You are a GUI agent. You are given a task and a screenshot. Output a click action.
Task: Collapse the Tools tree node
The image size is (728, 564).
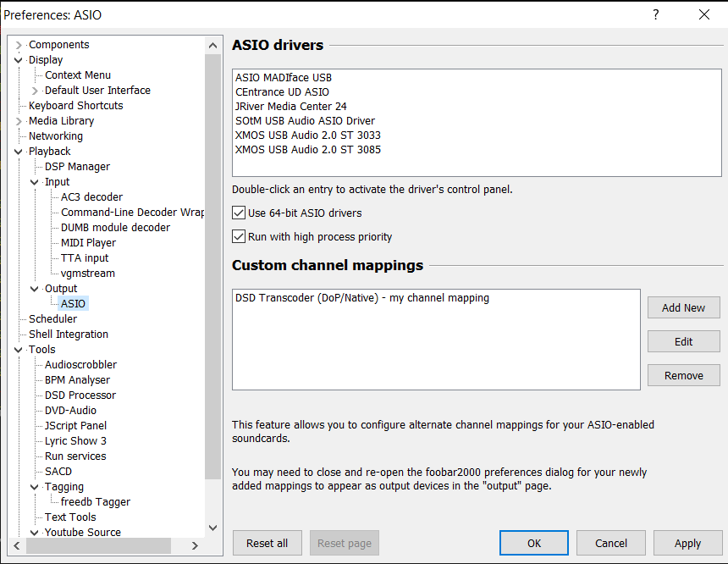point(19,350)
